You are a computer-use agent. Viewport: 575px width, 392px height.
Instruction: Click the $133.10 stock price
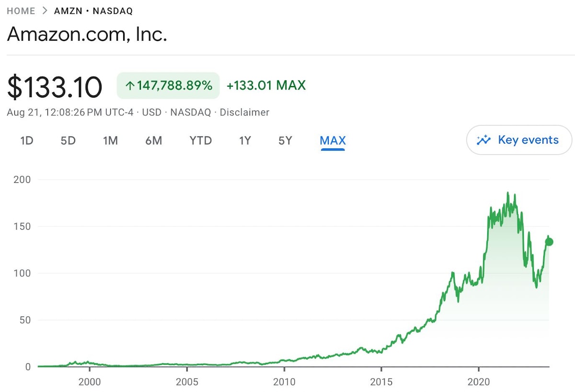[55, 87]
